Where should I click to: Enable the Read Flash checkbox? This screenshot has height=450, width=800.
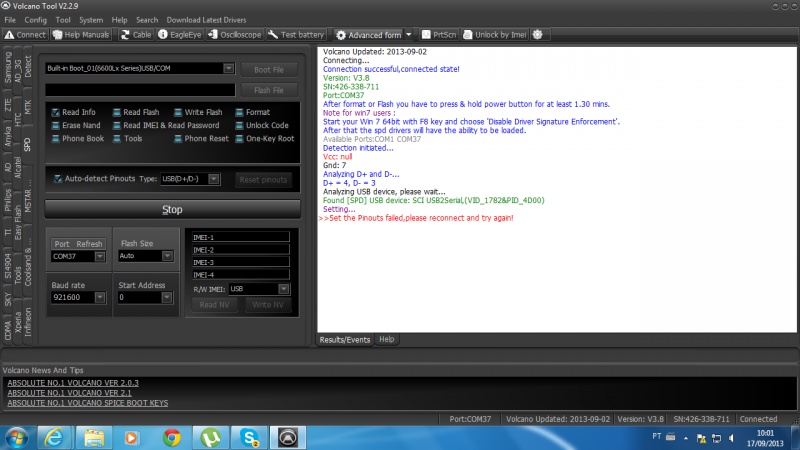(x=117, y=112)
